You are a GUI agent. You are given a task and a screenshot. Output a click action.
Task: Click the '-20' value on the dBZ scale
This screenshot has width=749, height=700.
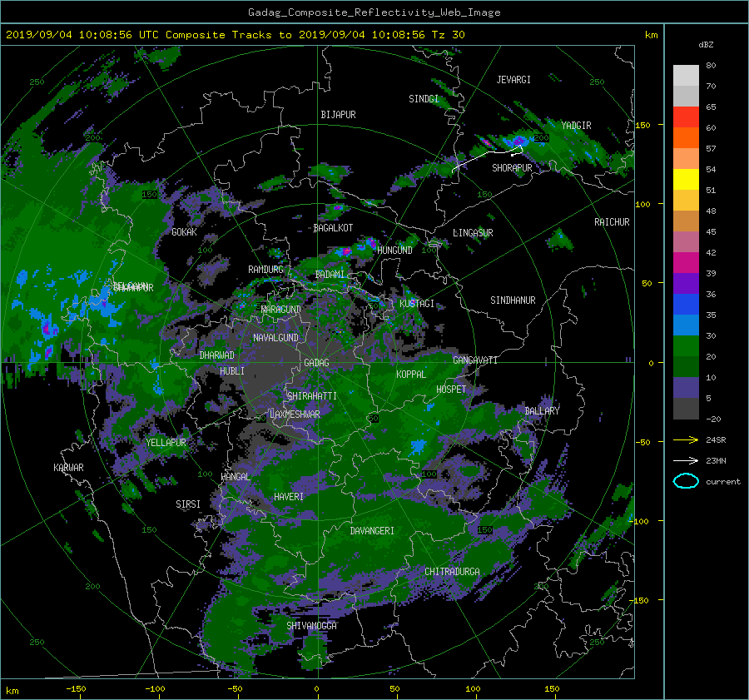pos(712,419)
